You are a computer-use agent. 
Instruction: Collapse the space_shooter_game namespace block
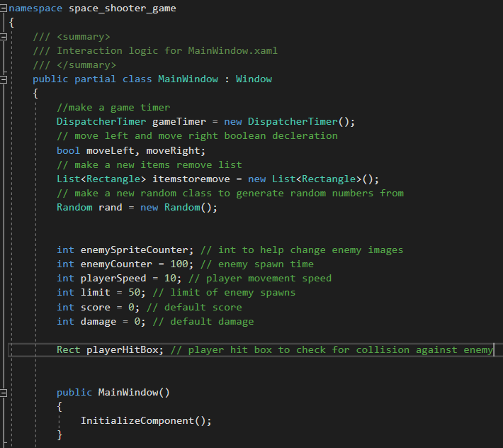click(4, 8)
